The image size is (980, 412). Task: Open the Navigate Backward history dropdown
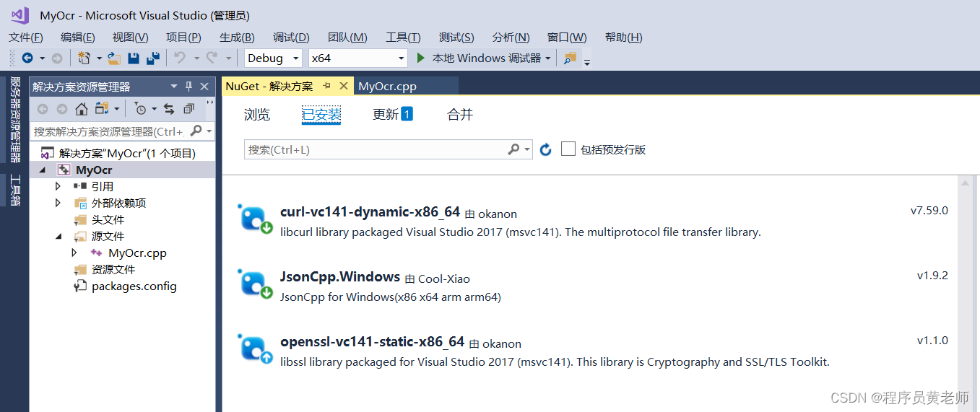(x=43, y=58)
